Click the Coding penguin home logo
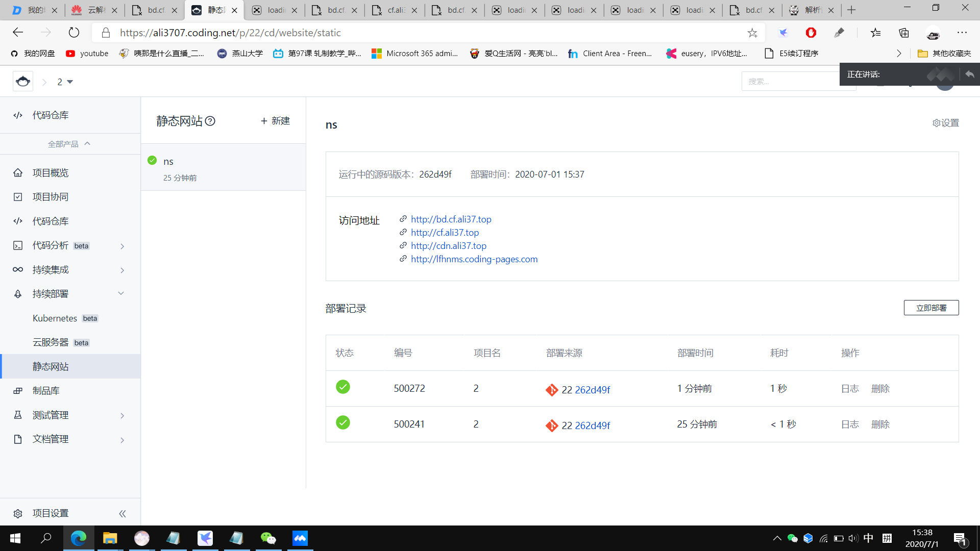The image size is (980, 551). tap(23, 82)
